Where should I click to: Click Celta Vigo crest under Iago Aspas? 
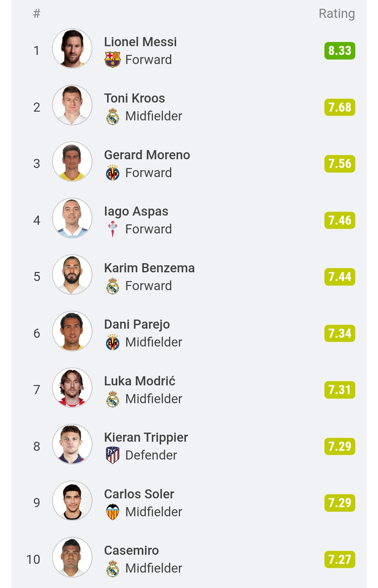[x=112, y=229]
